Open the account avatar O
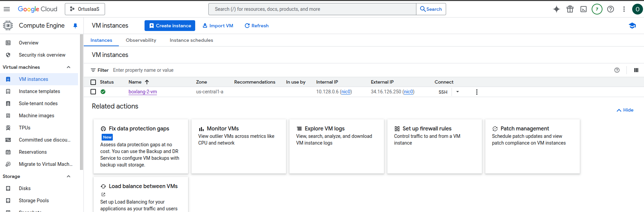 [x=637, y=9]
